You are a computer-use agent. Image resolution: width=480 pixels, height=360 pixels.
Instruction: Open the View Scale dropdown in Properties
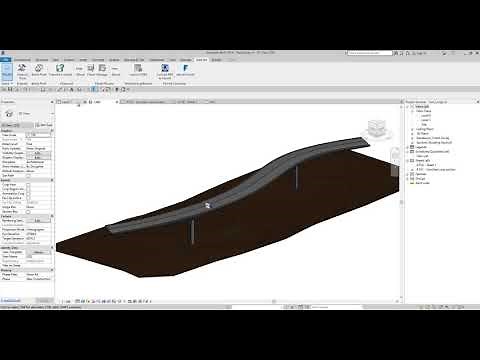[39, 135]
